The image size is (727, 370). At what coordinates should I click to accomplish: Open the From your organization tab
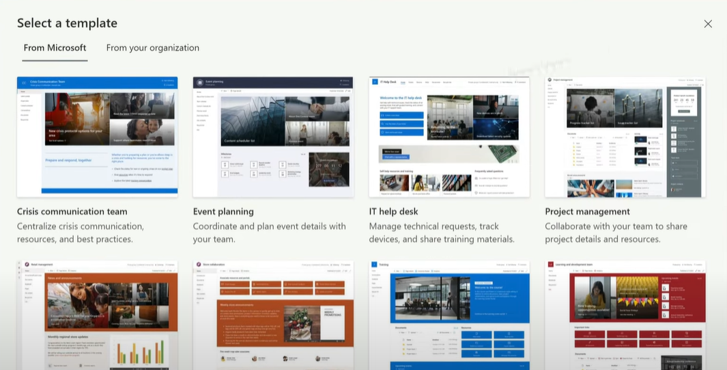point(153,48)
